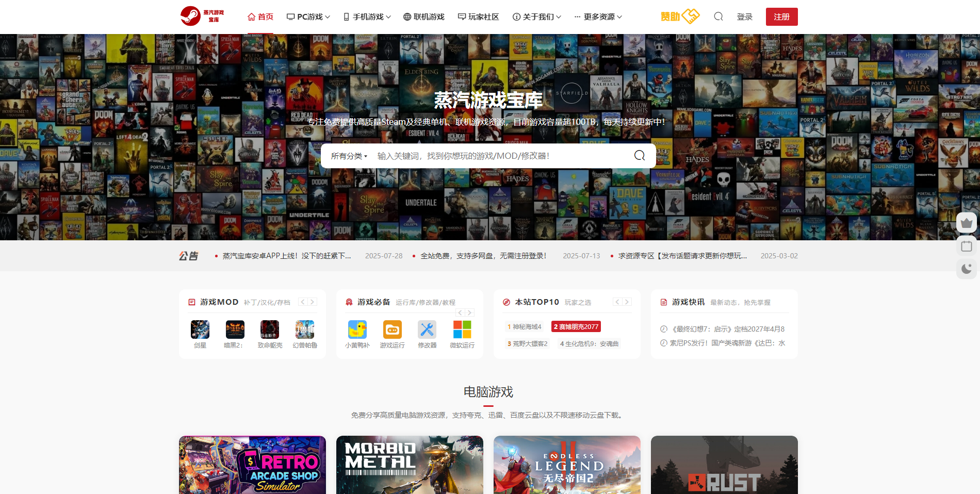Open announcement 蒸汽宝库安卓APP上线

coord(287,256)
